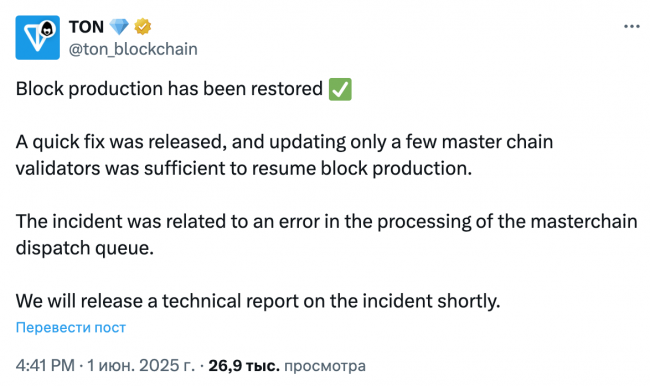This screenshot has height=386, width=650.
Task: Open the 4:41 PM timestamp
Action: pyautogui.click(x=45, y=366)
